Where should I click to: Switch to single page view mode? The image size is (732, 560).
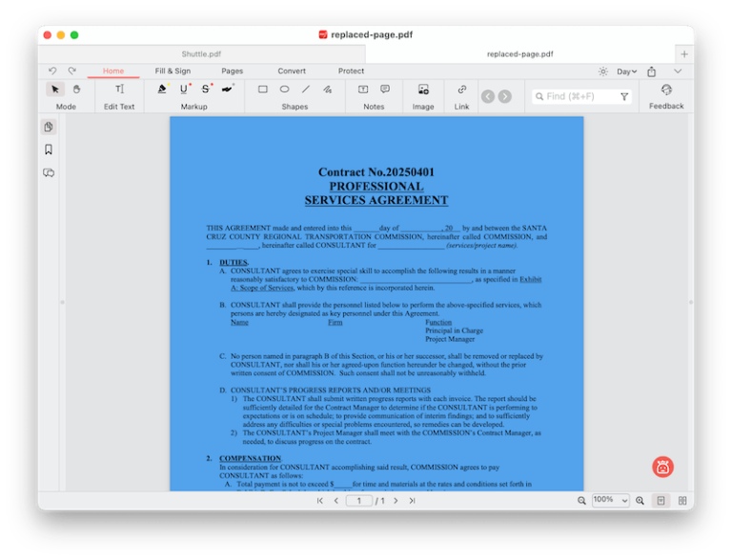pyautogui.click(x=661, y=501)
